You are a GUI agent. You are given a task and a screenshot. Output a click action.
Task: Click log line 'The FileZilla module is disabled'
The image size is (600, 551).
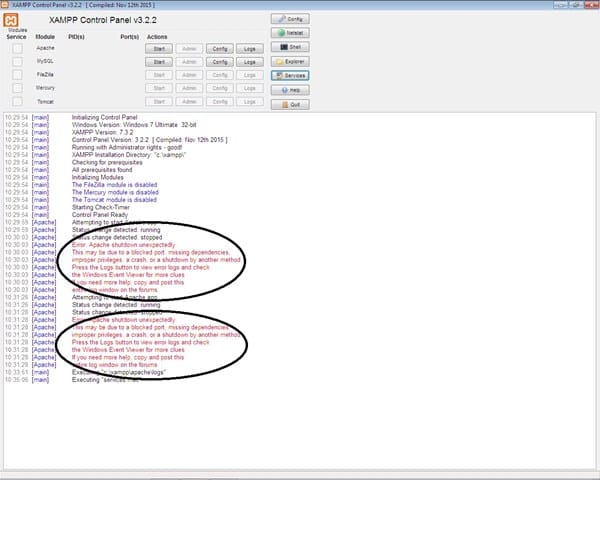coord(114,185)
